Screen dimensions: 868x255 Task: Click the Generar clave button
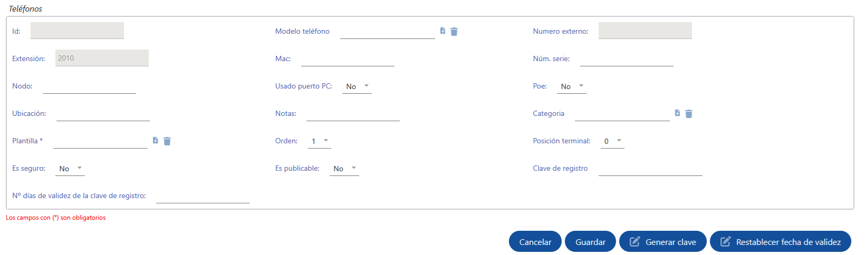click(x=663, y=242)
